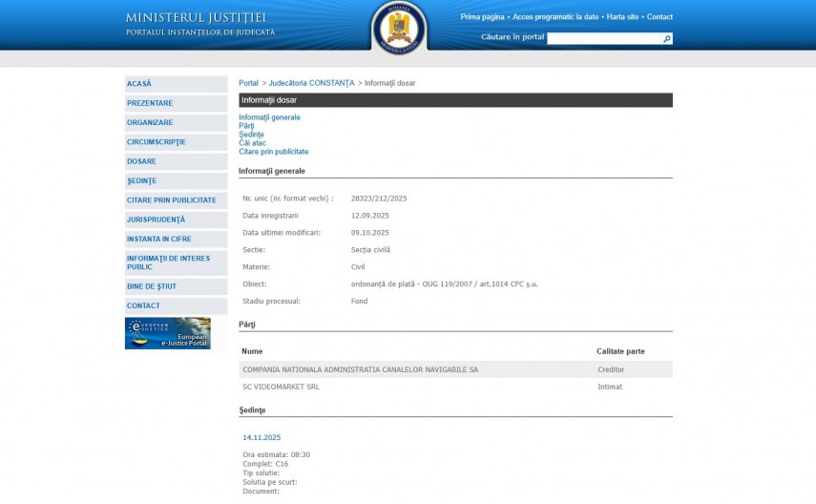Open the JURISPRUDENȚĂ sidebar item

pos(176,220)
